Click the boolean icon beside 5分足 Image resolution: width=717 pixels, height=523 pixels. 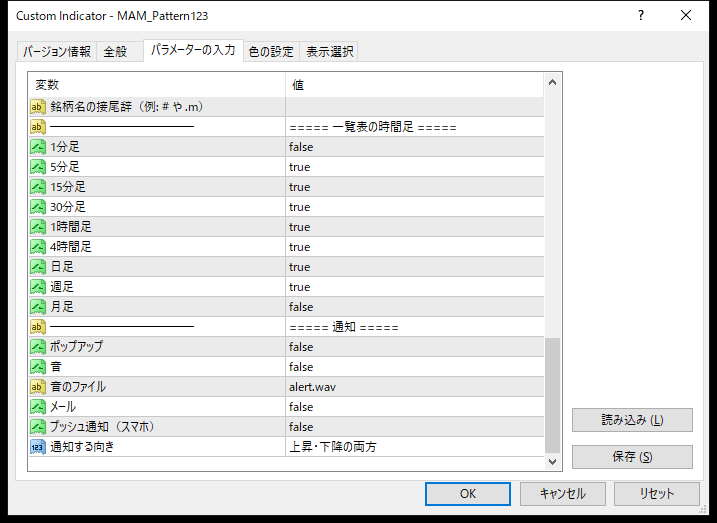pyautogui.click(x=38, y=167)
